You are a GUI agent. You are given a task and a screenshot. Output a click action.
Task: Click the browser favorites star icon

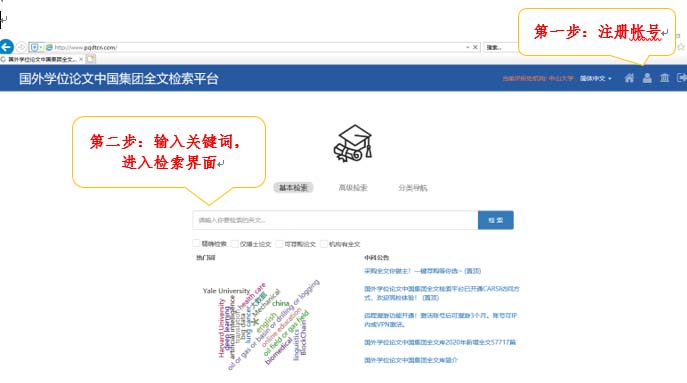pyautogui.click(x=681, y=47)
